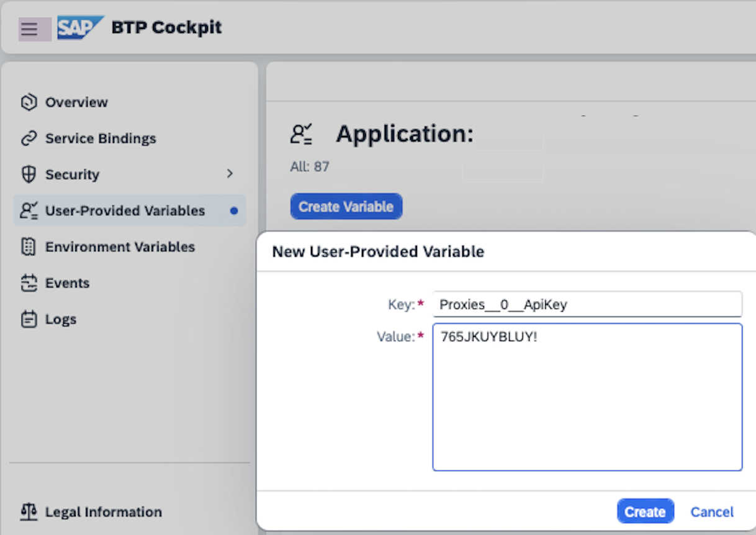Cancel the new variable dialog
Screen dimensions: 756x535
click(712, 512)
